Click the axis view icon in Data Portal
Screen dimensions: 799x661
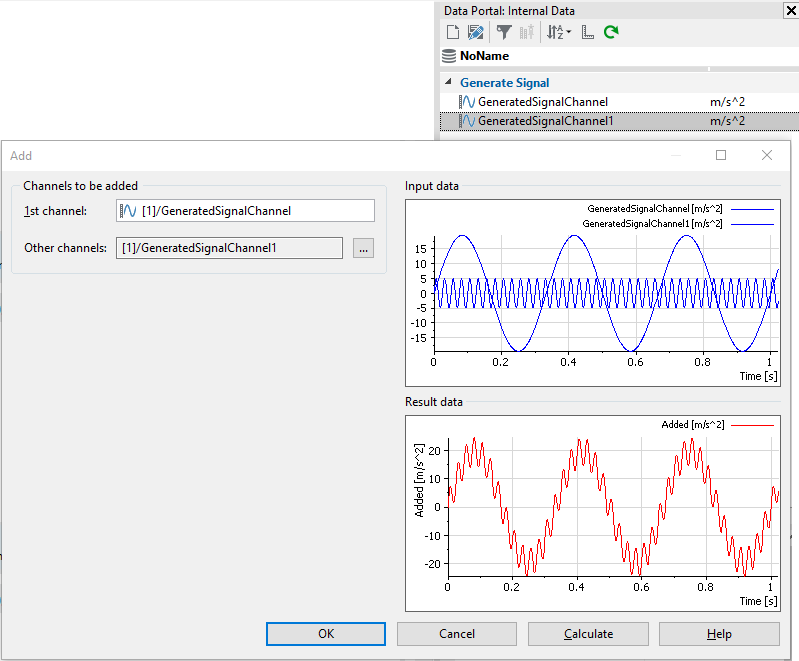(x=587, y=32)
